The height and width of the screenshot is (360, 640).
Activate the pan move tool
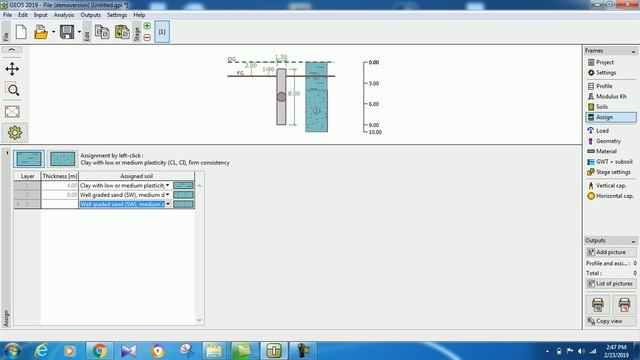coord(12,69)
